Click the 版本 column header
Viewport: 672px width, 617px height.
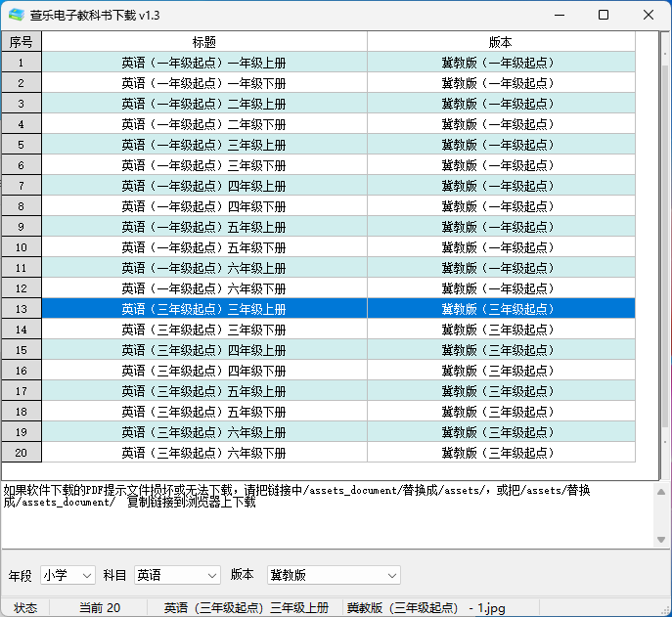point(501,42)
